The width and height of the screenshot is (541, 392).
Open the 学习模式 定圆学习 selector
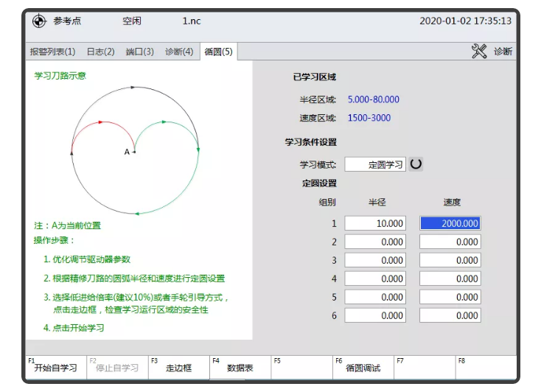[x=375, y=164]
